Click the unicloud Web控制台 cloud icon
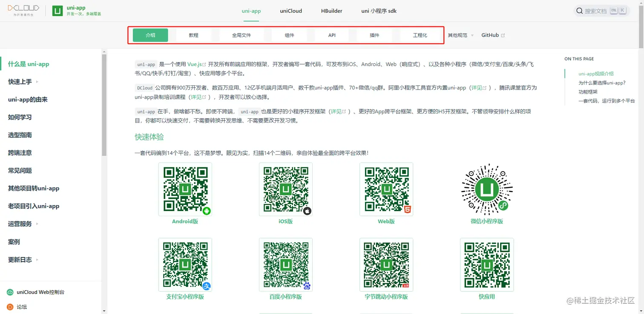Screen dimensions: 644x314 coord(10,292)
